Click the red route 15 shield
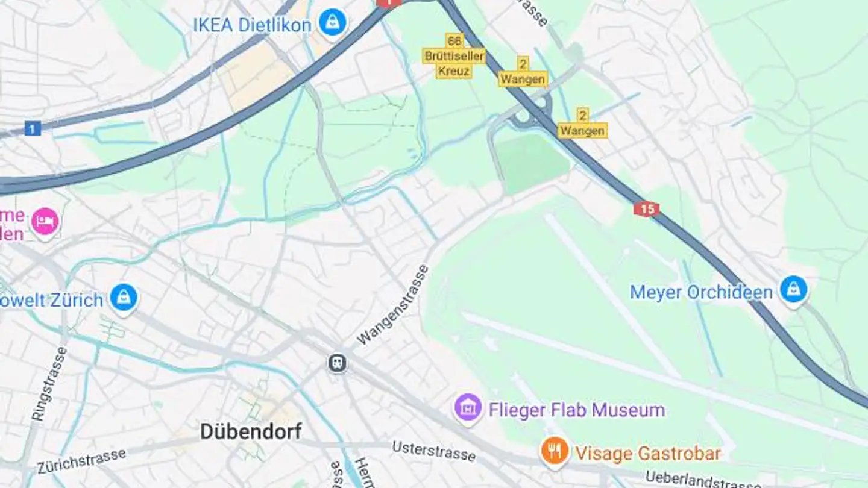Image resolution: width=868 pixels, height=488 pixels. 646,210
